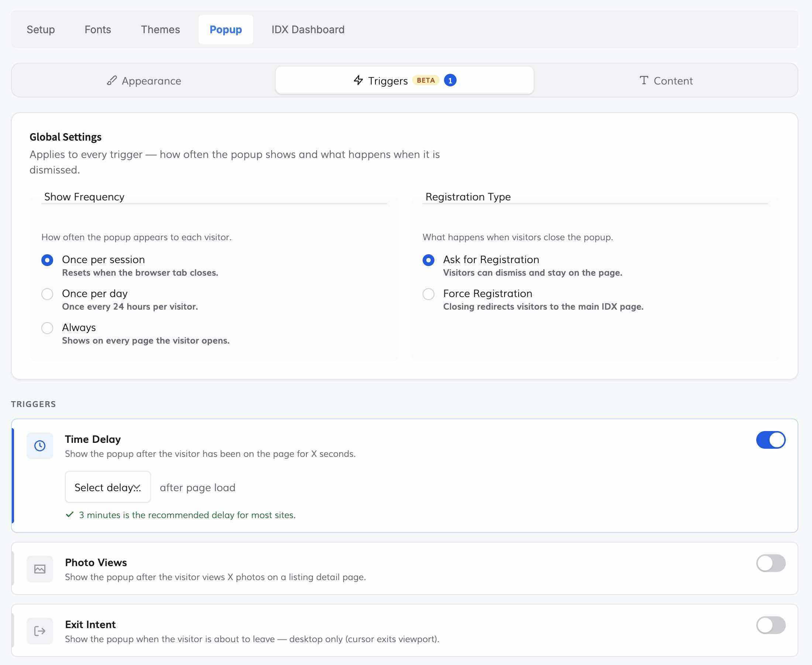Viewport: 812px width, 665px height.
Task: Click the green recommended-delay checkmark icon
Action: [70, 514]
